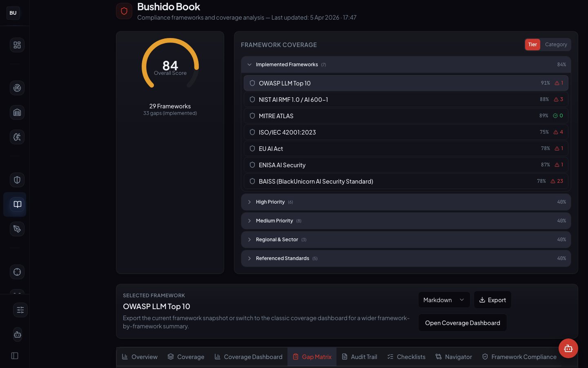The height and width of the screenshot is (368, 588).
Task: Switch to the Navigator tab
Action: coord(454,357)
